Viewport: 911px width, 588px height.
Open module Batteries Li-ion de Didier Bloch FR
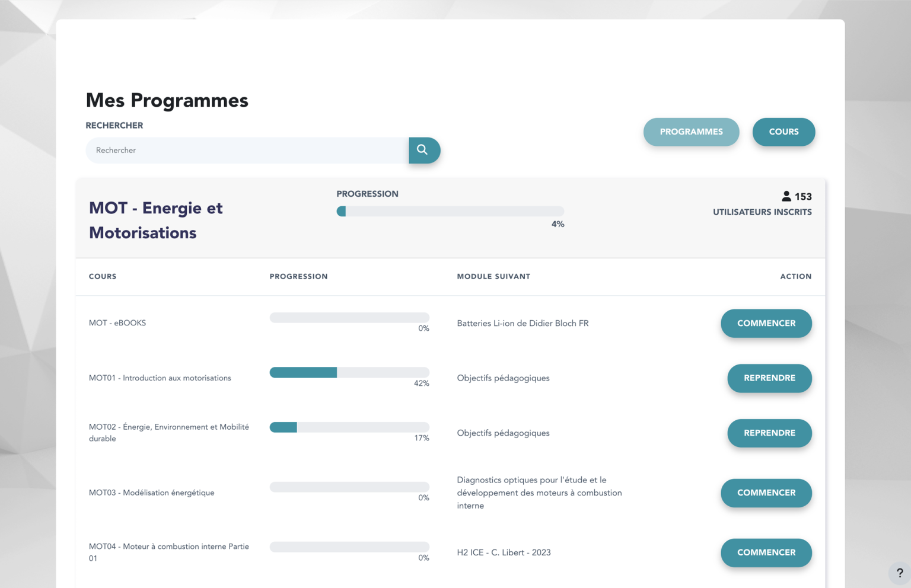pos(523,323)
